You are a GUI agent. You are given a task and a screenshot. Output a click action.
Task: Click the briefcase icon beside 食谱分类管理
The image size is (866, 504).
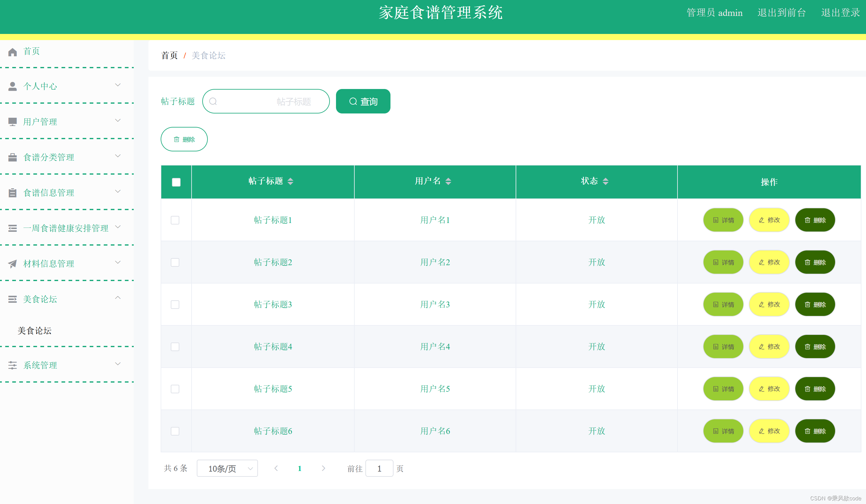[x=13, y=157]
